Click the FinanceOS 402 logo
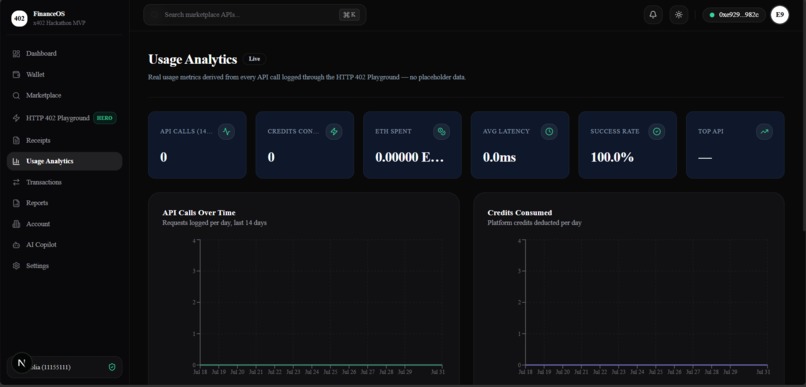 coord(20,19)
